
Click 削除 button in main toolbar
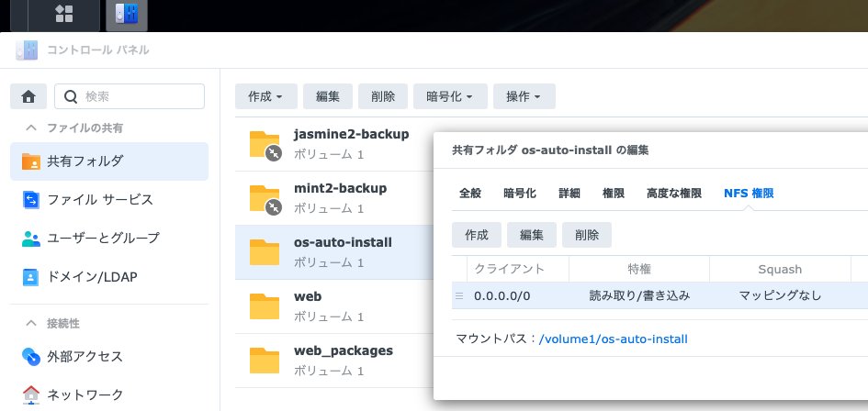pyautogui.click(x=383, y=97)
